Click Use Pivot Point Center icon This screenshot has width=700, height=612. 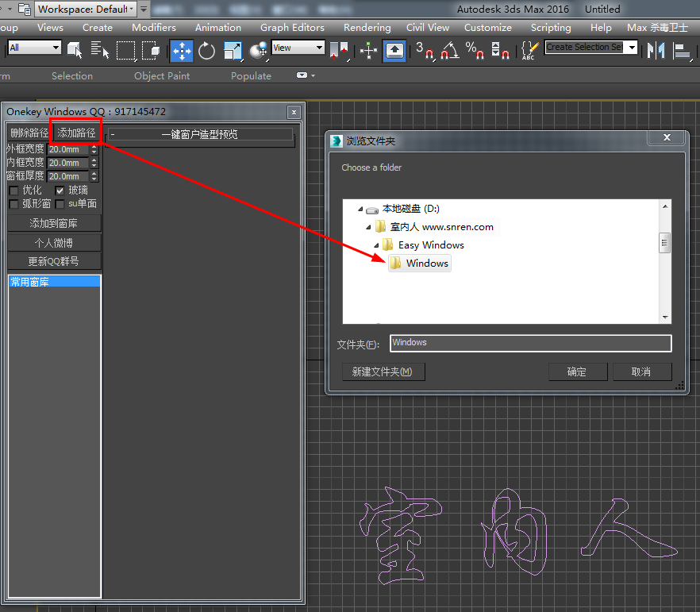coord(340,51)
